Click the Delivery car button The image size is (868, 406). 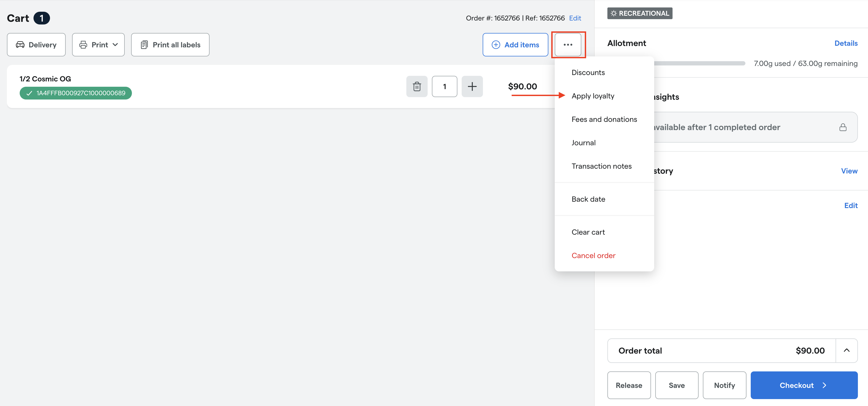(36, 44)
